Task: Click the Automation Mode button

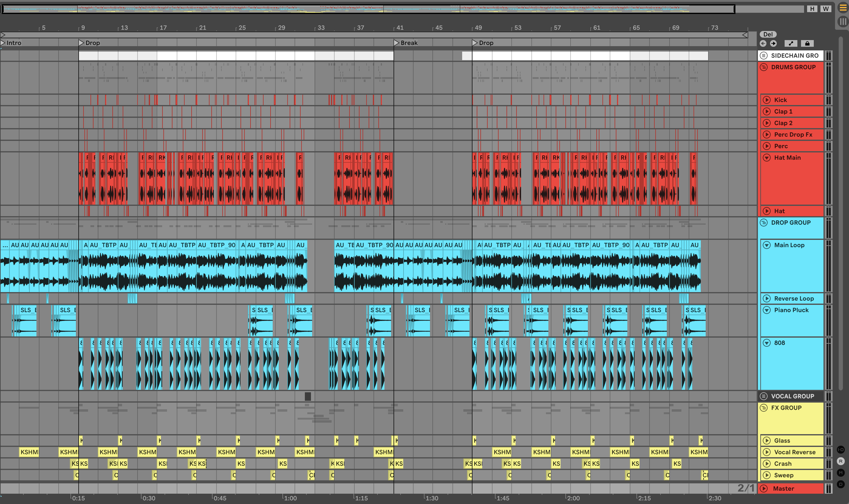Action: pyautogui.click(x=791, y=43)
